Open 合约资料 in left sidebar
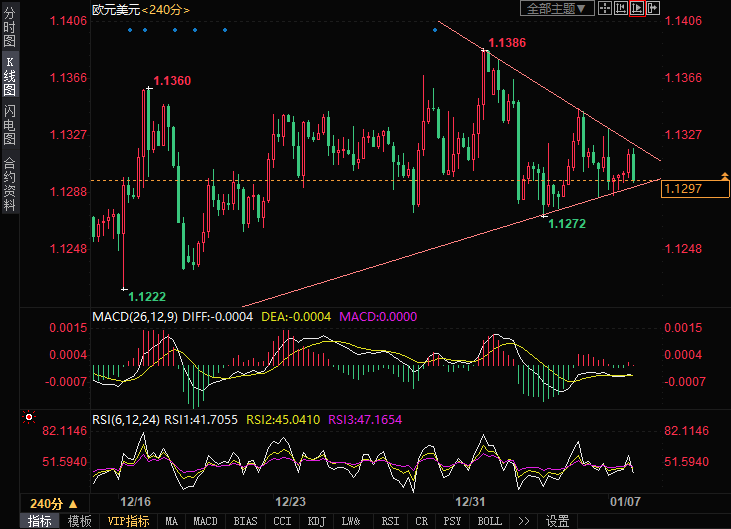Image resolution: width=731 pixels, height=529 pixels. [x=9, y=183]
